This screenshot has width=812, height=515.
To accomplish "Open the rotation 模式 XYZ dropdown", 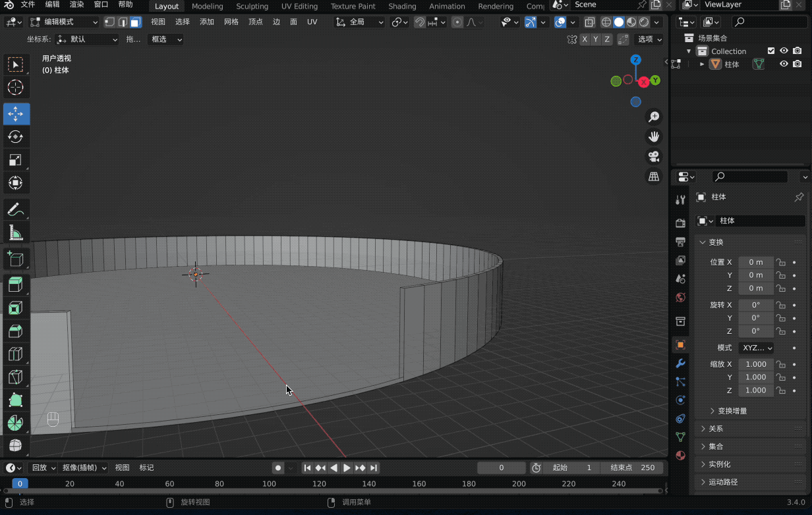I will (x=757, y=348).
